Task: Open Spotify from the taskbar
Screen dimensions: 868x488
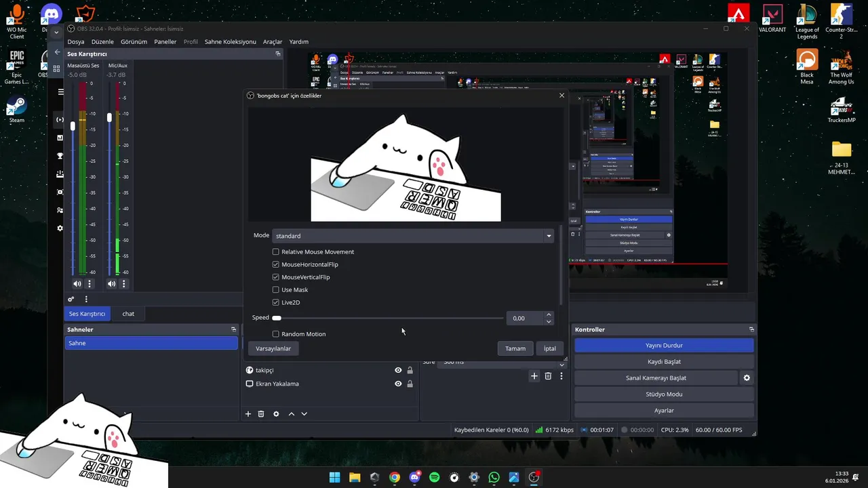Action: click(x=435, y=477)
